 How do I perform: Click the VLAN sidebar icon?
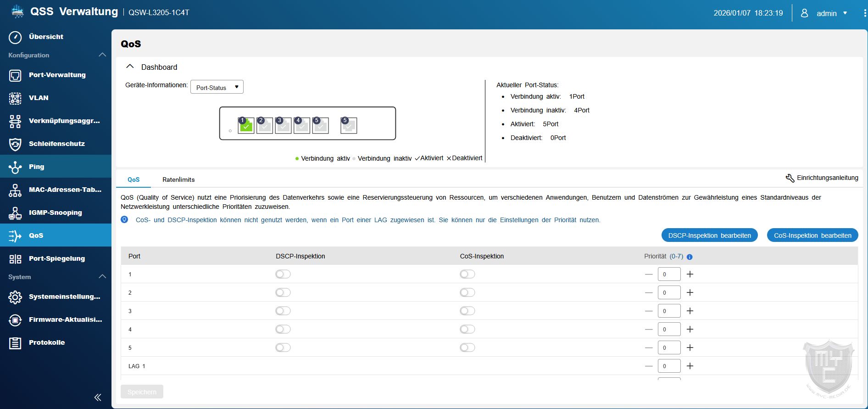pos(15,98)
